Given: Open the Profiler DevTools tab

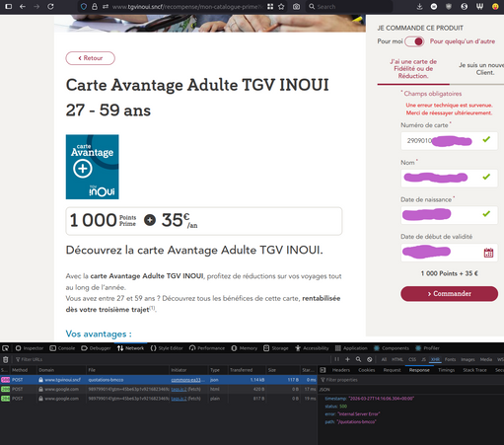Looking at the screenshot, I should (x=427, y=348).
